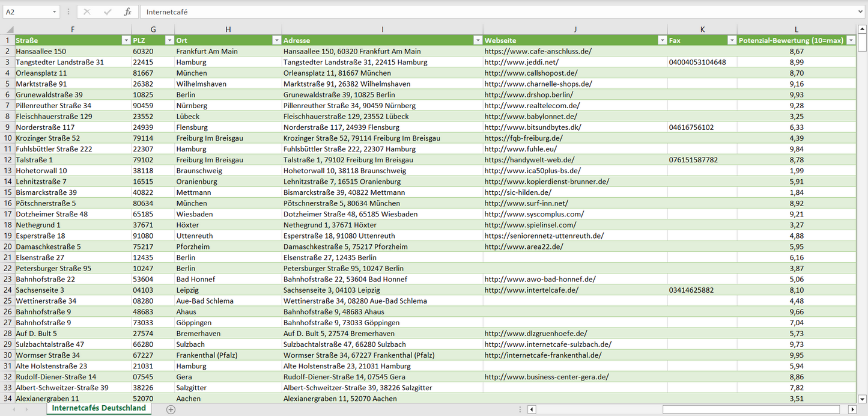
Task: Click the formula bar text Internetcafé
Action: [x=167, y=12]
